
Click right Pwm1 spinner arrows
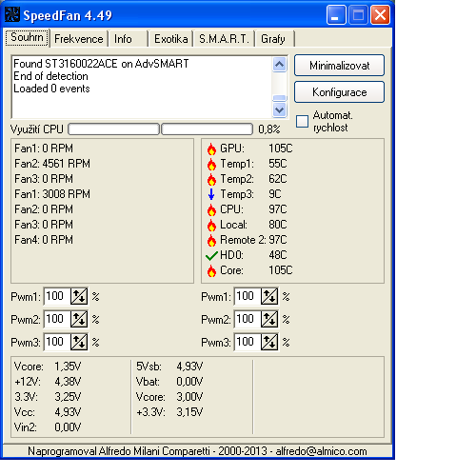269,297
